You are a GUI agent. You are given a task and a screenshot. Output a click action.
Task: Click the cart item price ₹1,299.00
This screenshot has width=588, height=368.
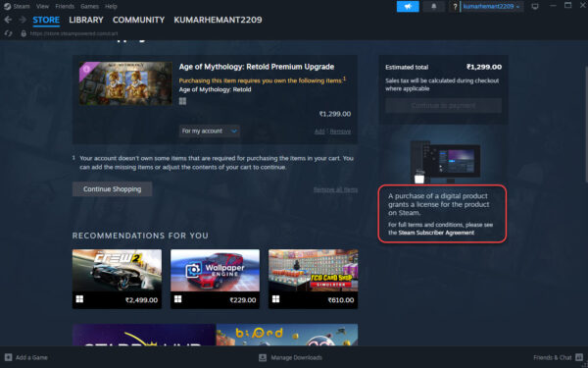point(335,114)
